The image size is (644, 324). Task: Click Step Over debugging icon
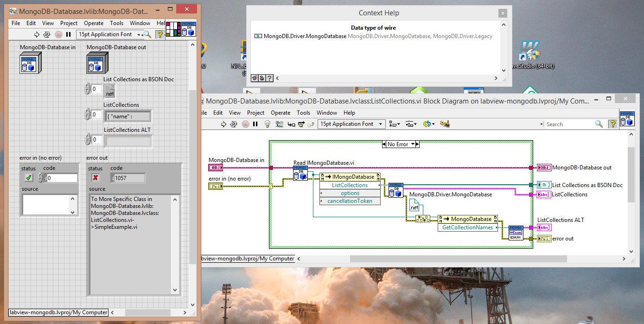(301, 124)
